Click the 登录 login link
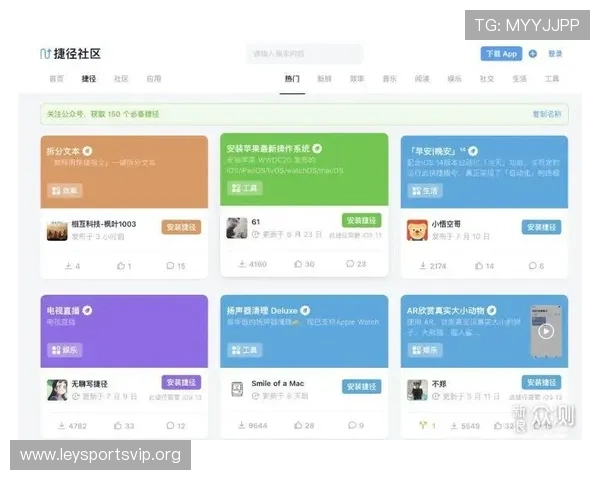The height and width of the screenshot is (480, 600). (555, 54)
